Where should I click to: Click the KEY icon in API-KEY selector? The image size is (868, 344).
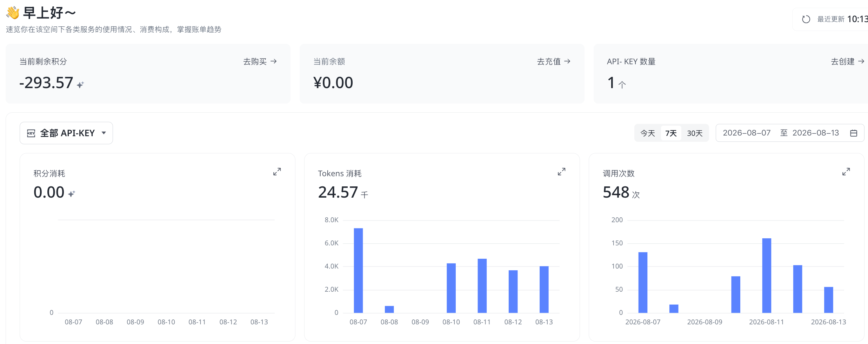pyautogui.click(x=31, y=133)
